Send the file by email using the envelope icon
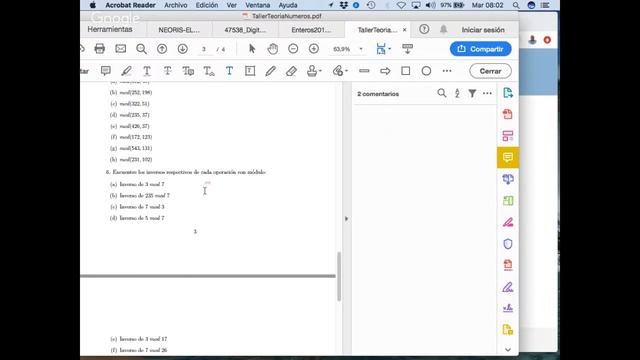The height and width of the screenshot is (360, 640). click(x=120, y=49)
